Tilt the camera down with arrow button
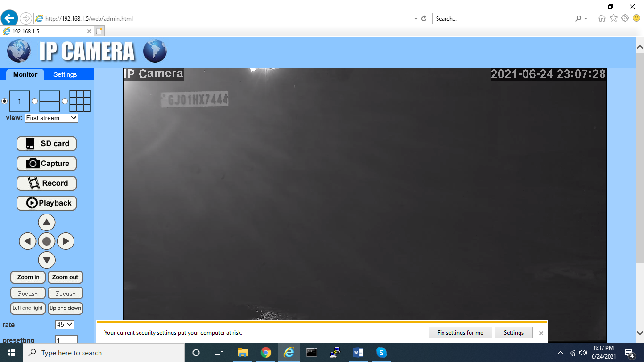Screen dimensions: 644x362 click(46, 260)
